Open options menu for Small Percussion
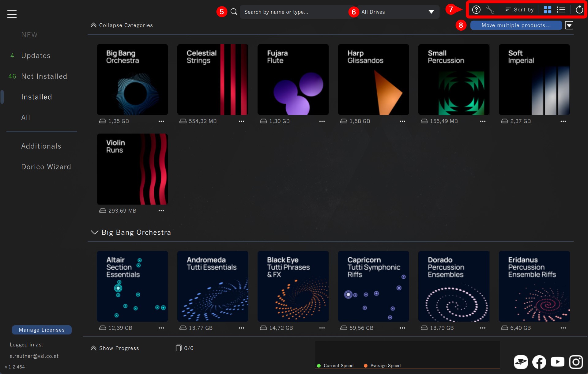Image resolution: width=588 pixels, height=374 pixels. [x=483, y=121]
